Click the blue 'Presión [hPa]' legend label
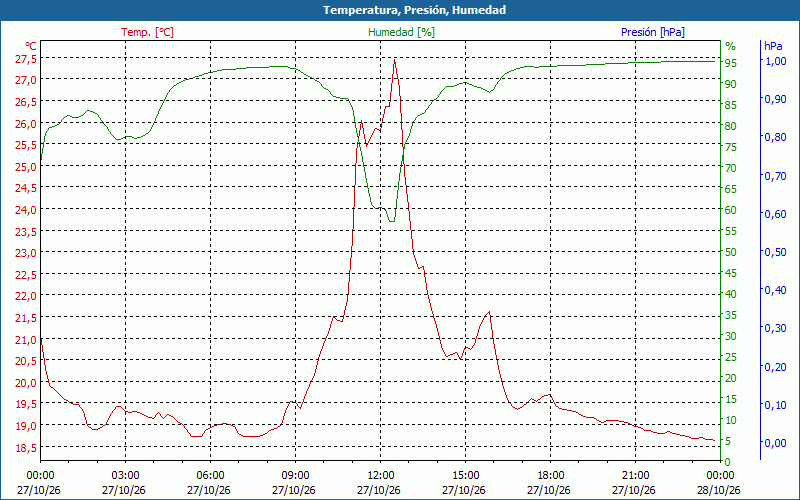The width and height of the screenshot is (800, 500). [653, 32]
